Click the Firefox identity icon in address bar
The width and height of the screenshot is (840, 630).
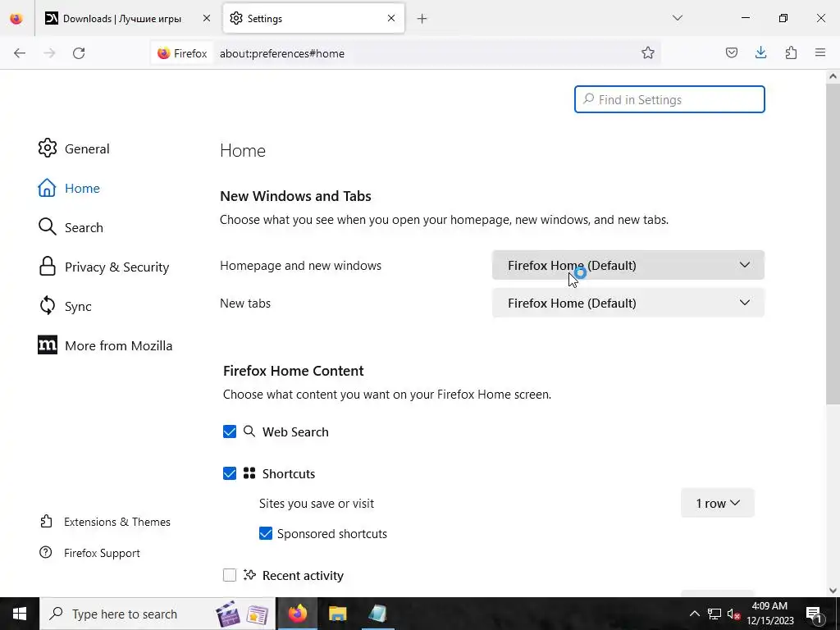click(x=182, y=53)
